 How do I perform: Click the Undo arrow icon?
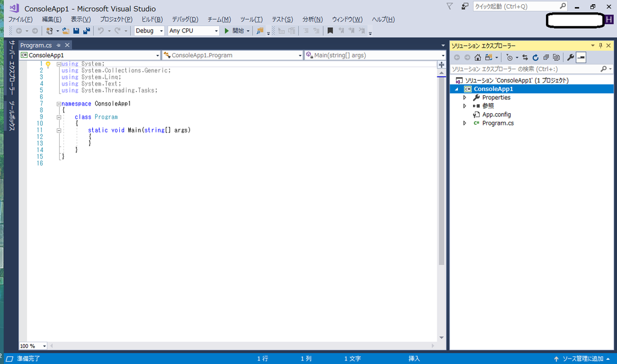coord(101,31)
